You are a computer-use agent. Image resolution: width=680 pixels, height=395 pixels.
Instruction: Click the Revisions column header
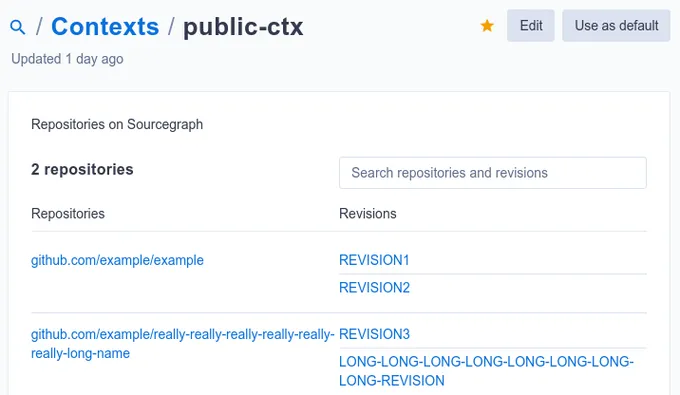[x=368, y=214]
